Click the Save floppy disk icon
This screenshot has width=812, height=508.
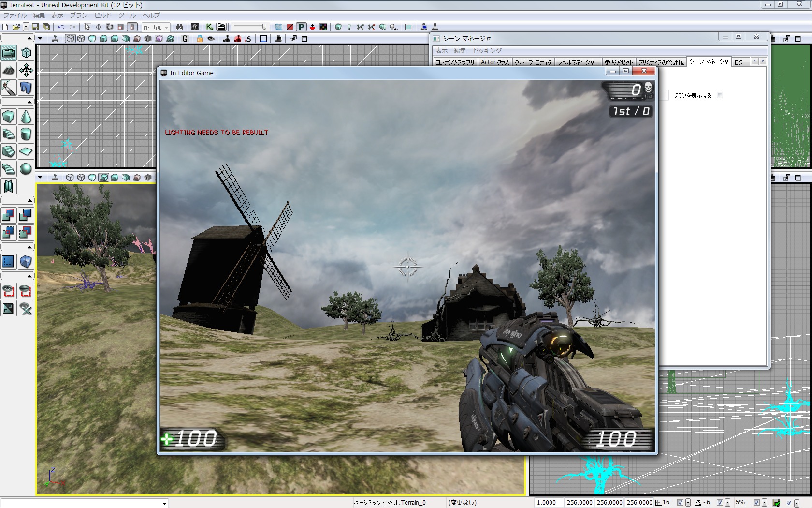point(35,27)
